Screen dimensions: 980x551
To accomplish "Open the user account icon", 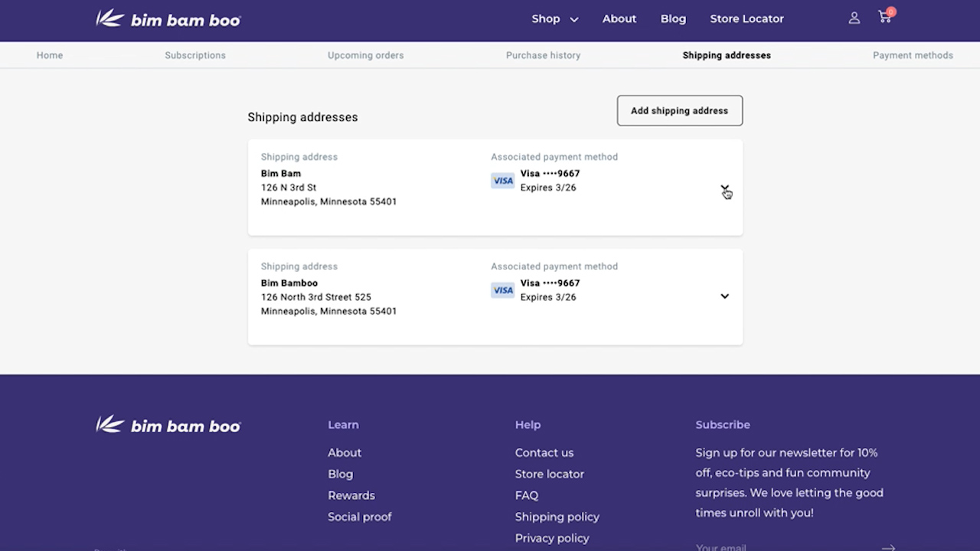I will pos(854,18).
